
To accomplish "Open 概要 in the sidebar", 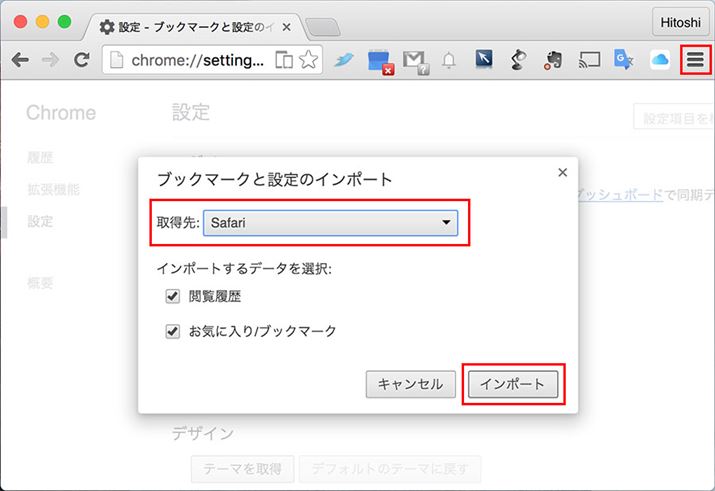I will point(40,283).
